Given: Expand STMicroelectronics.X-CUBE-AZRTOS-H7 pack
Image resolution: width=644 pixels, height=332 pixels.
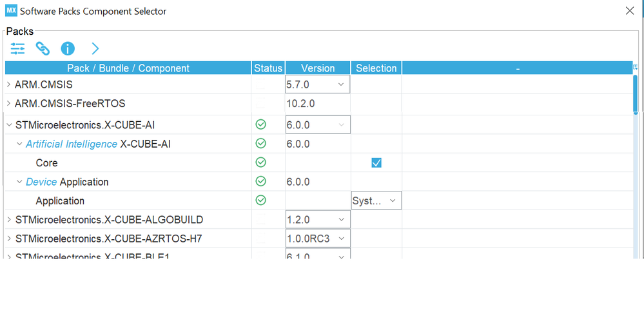Looking at the screenshot, I should tap(8, 239).
